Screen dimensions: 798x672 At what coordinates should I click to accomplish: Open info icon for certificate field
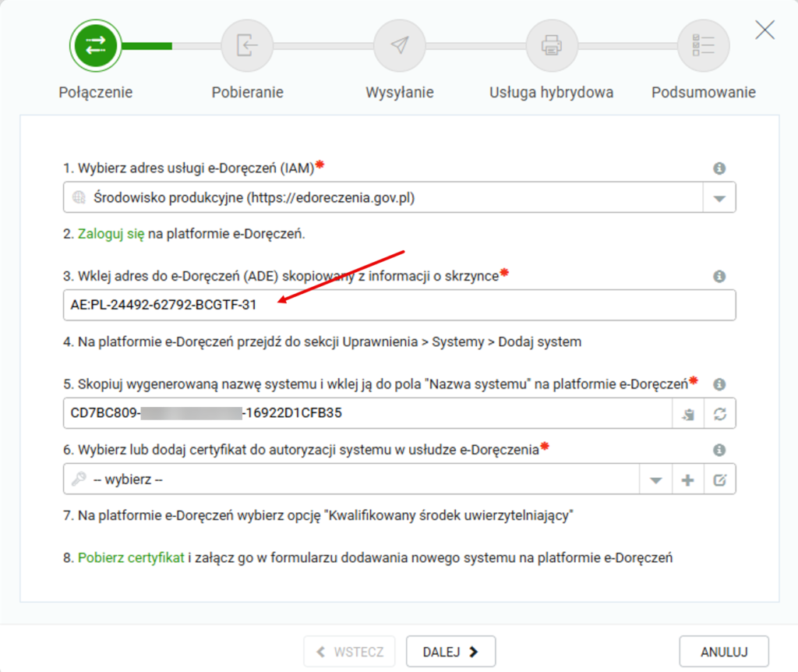click(719, 450)
